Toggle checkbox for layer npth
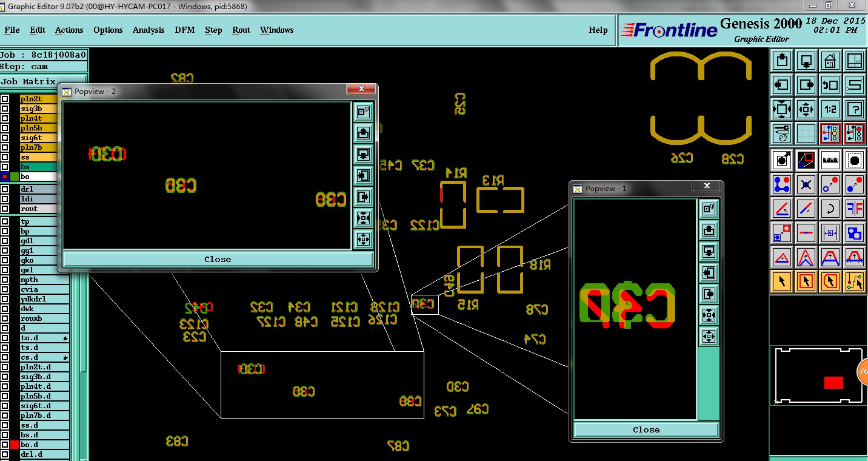Viewport: 868px width, 461px height. [5, 280]
